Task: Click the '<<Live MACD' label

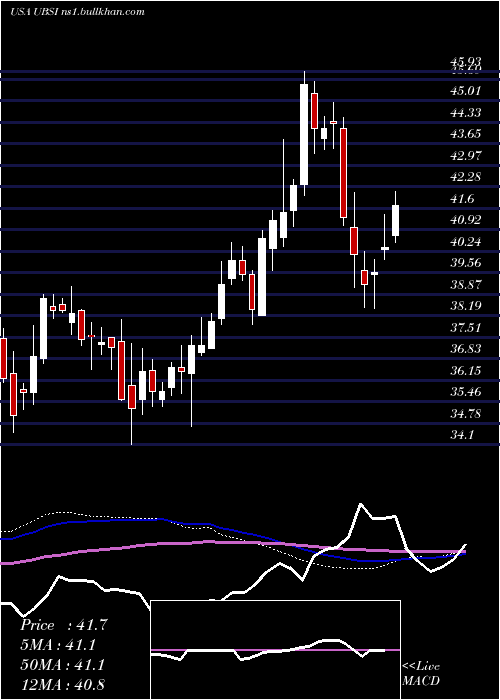Action: click(421, 674)
